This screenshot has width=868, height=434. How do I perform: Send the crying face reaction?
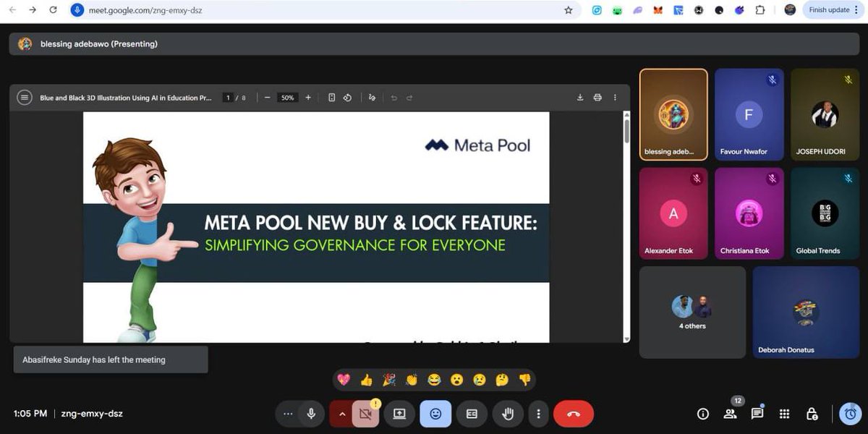[479, 379]
